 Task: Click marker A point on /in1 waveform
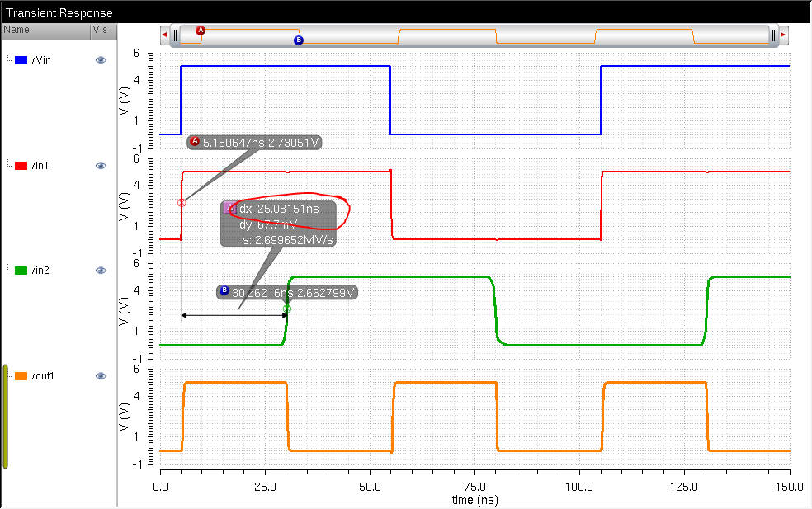[182, 203]
